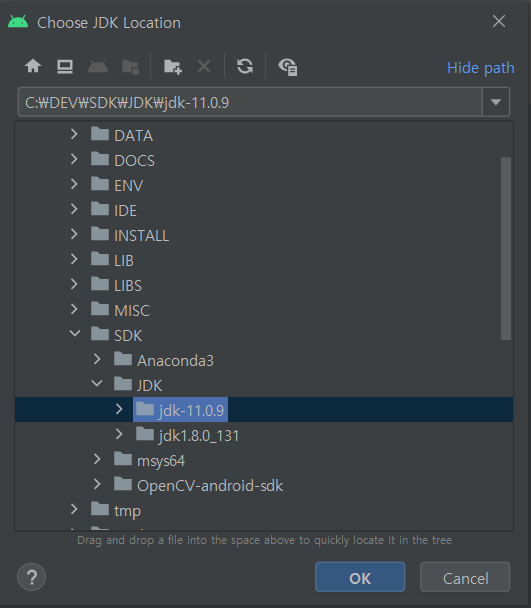Screen dimensions: 531x608
Task: Select the jdk-11.0.9 tree row
Action: click(264, 409)
